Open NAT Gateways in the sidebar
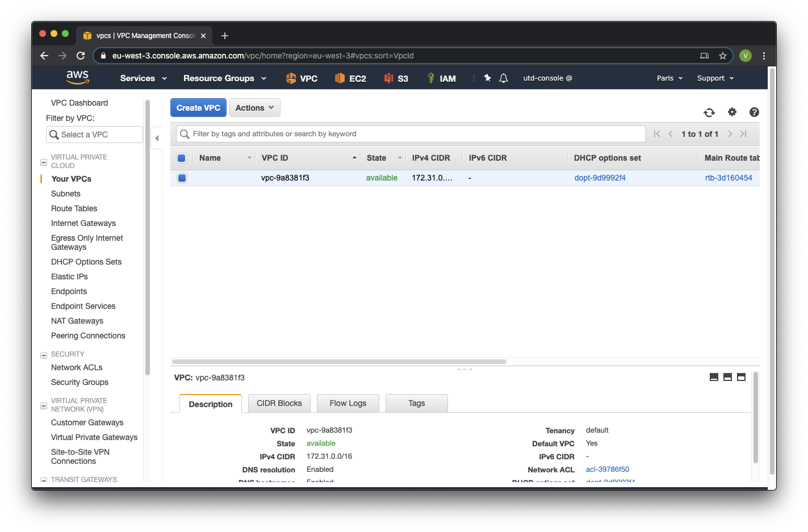The height and width of the screenshot is (532, 808). pos(77,321)
